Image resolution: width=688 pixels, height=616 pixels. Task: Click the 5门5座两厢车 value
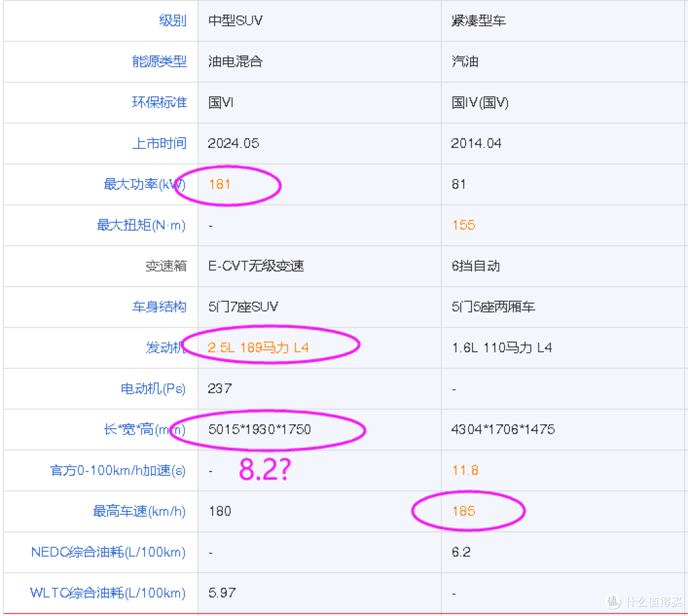(493, 306)
